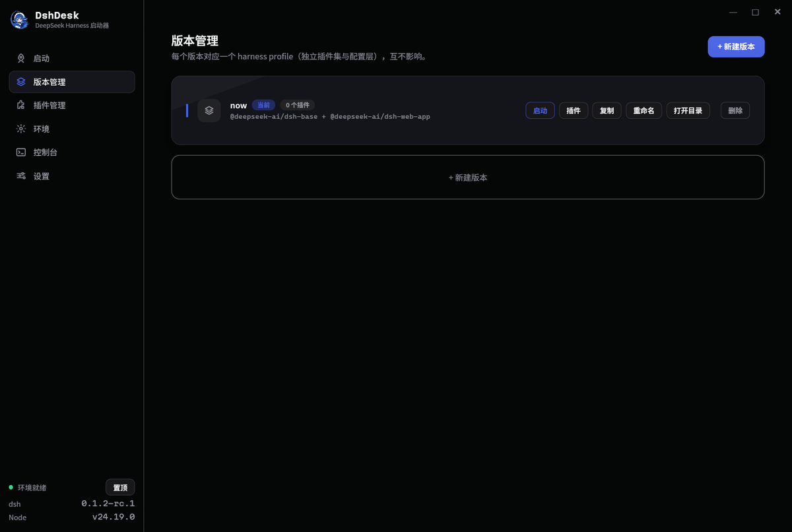792x532 pixels.
Task: Minimize the DshDesk window
Action: click(733, 12)
